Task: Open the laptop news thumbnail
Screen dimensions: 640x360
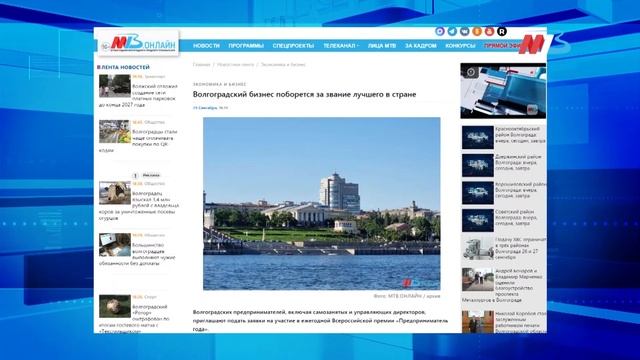Action: click(x=115, y=244)
